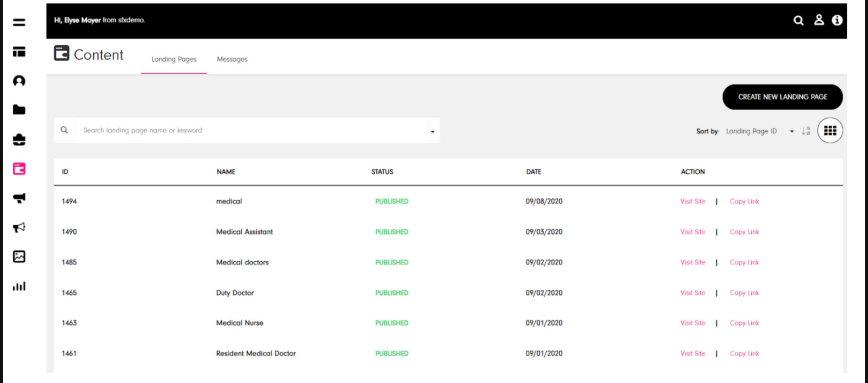Click ID 1461 cell
This screenshot has width=868, height=383.
pos(69,353)
